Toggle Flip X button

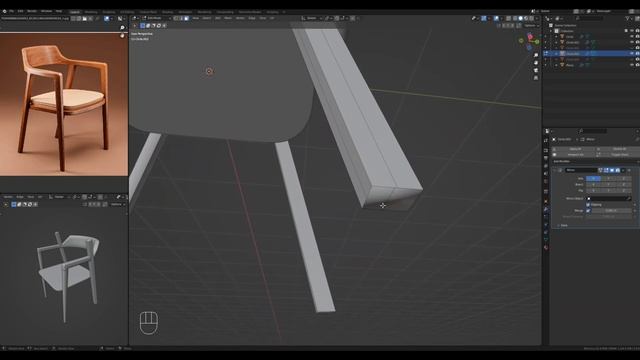[x=593, y=190]
